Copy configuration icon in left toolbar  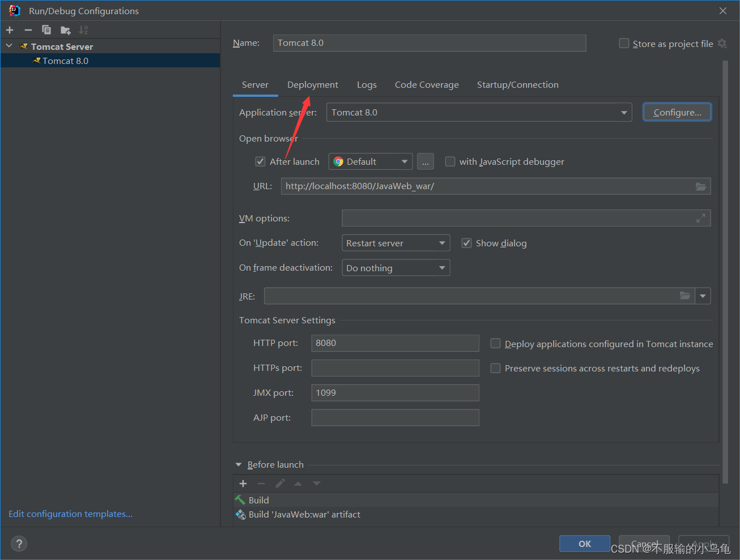click(46, 30)
